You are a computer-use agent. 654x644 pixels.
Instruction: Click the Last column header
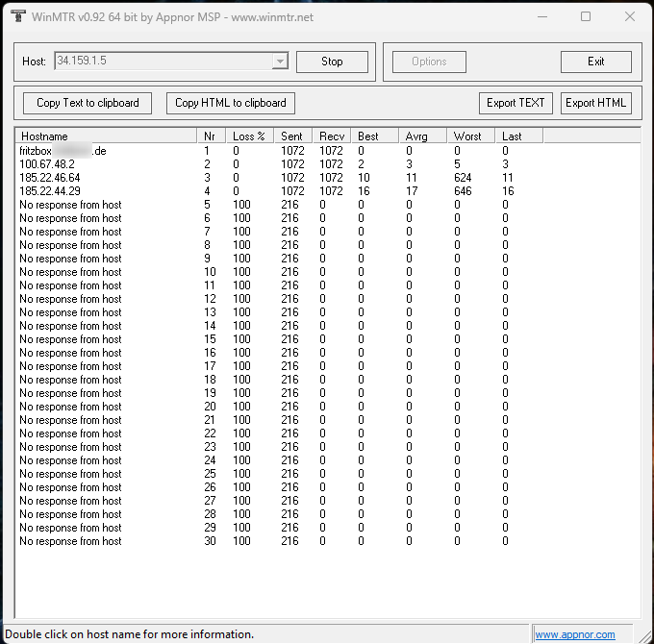tap(518, 136)
